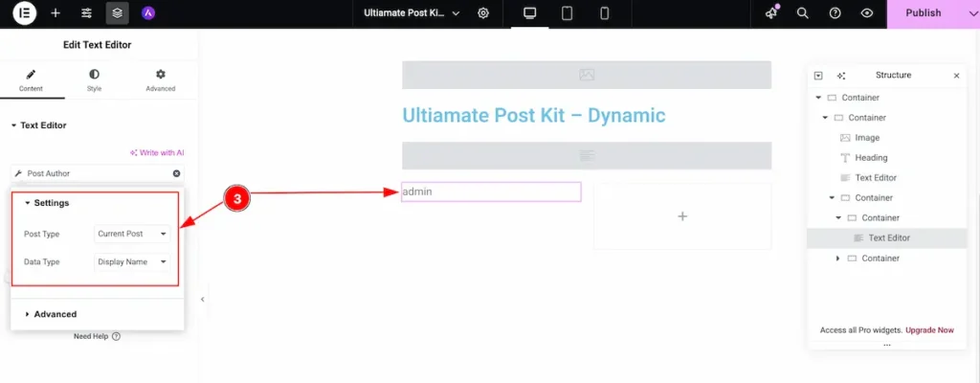Switch to the Advanced tab
The image size is (980, 383).
(160, 80)
